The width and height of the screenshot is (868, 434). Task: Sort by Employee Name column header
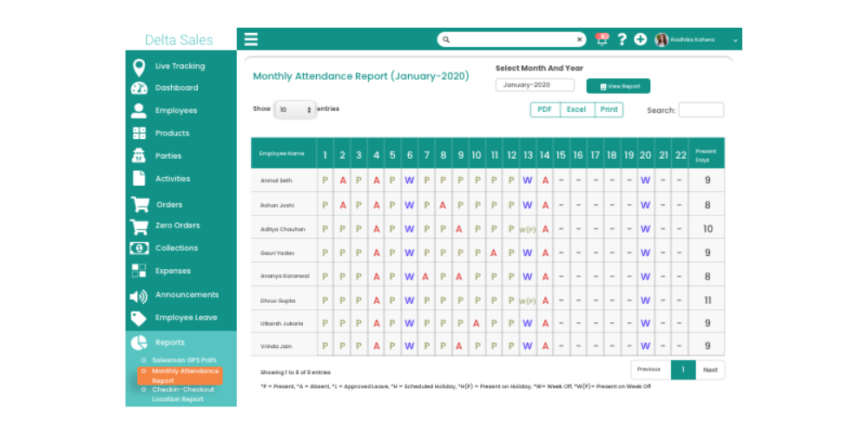coord(284,154)
